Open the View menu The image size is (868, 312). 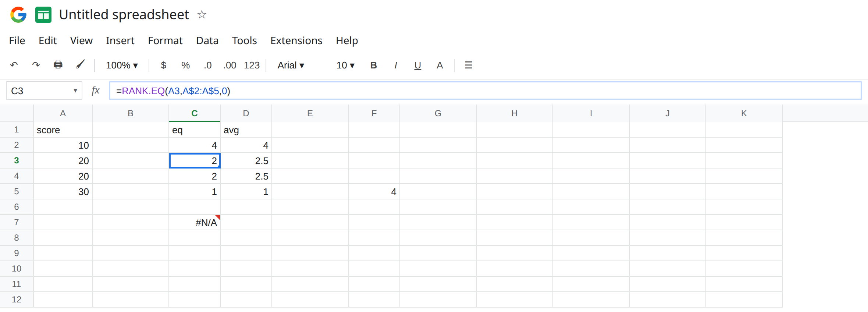pos(81,40)
